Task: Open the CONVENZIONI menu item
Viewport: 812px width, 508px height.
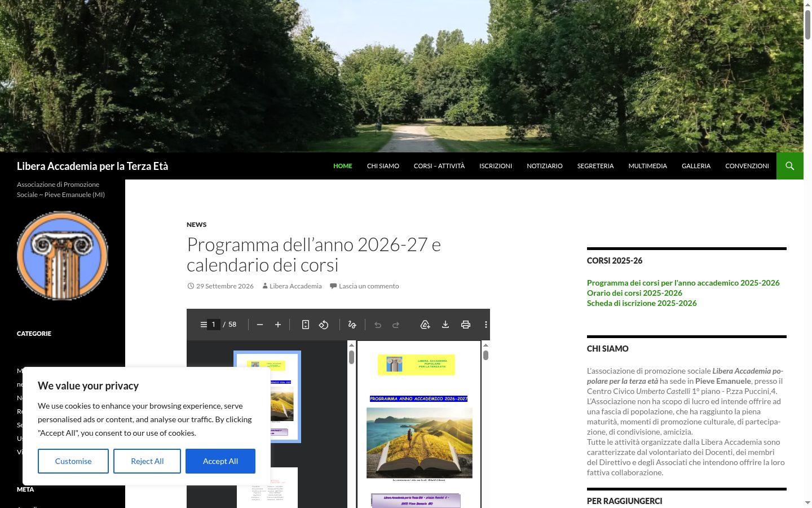Action: [747, 166]
